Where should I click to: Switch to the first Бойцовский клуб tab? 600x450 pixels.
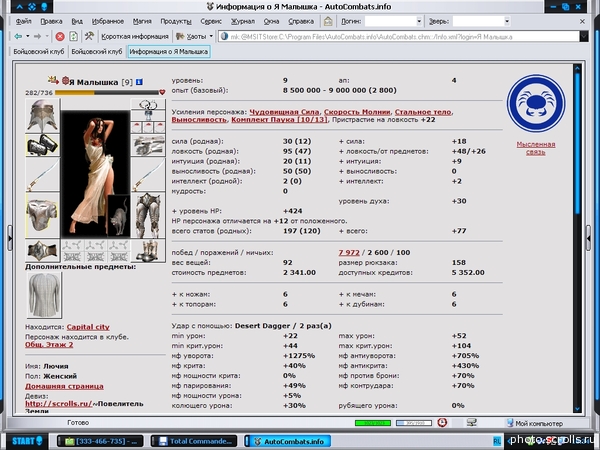pyautogui.click(x=38, y=52)
